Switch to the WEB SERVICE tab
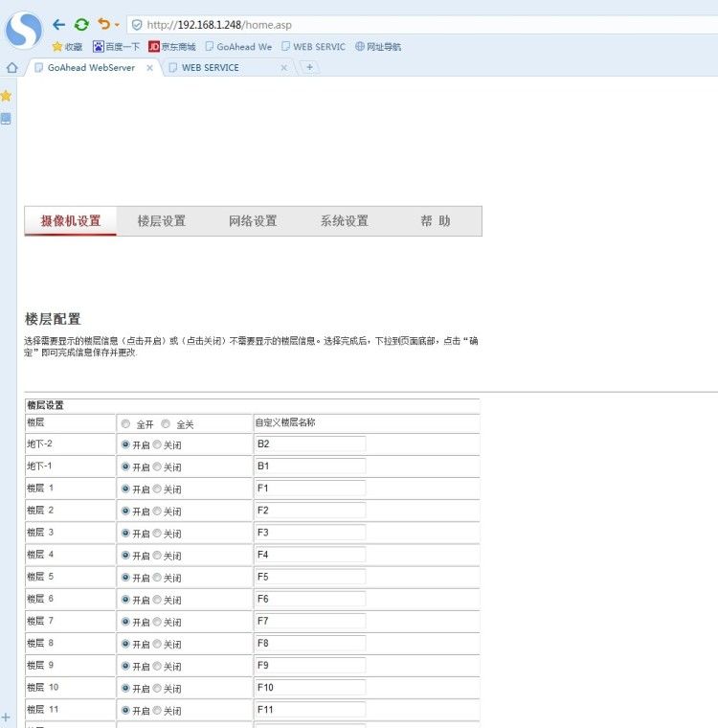Image resolution: width=718 pixels, height=728 pixels. point(211,68)
